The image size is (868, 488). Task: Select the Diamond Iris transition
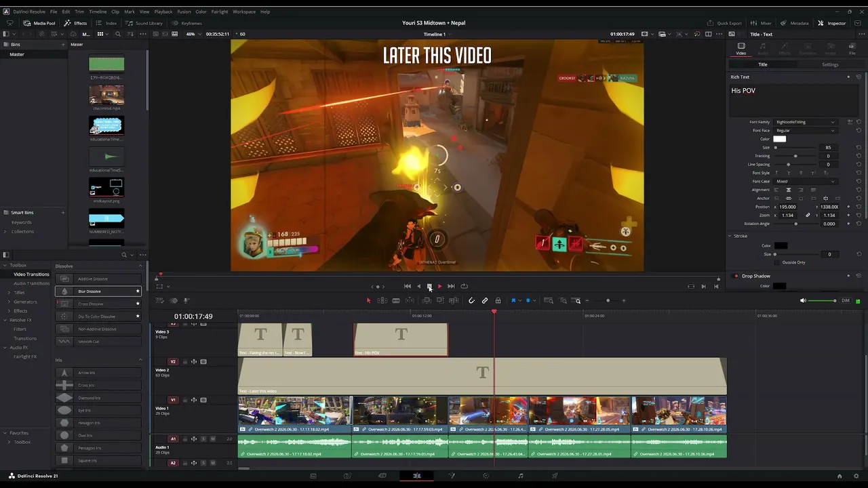click(98, 398)
